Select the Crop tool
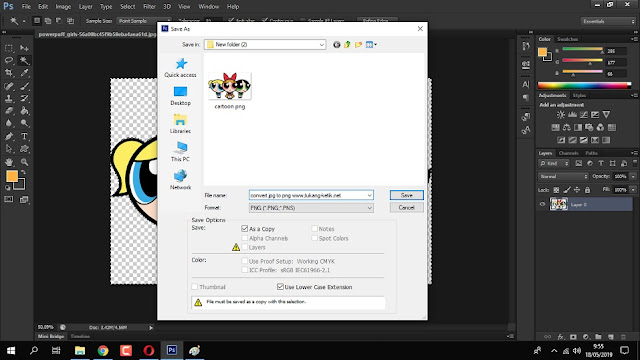The image size is (640, 360). (x=9, y=73)
